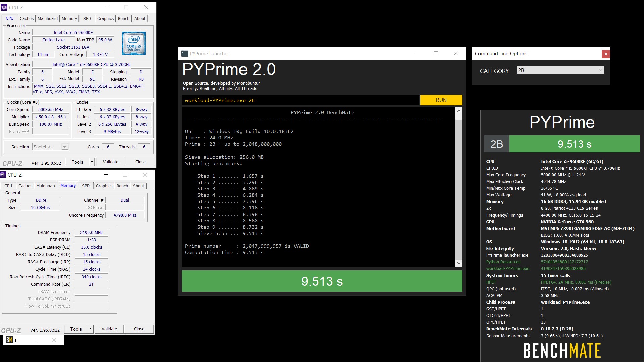Open the Tools dropdown arrow in lower CPU-Z
Screen dimensions: 644x362
[90, 329]
